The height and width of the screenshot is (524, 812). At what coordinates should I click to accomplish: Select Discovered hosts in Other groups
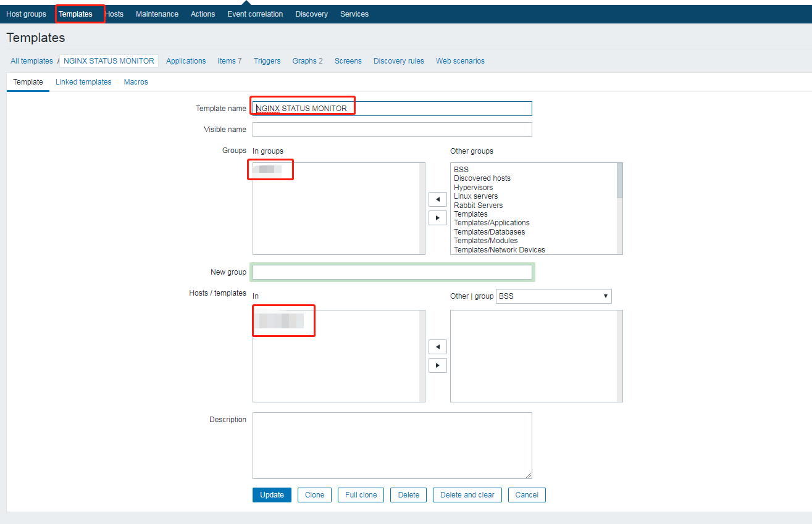click(x=482, y=178)
